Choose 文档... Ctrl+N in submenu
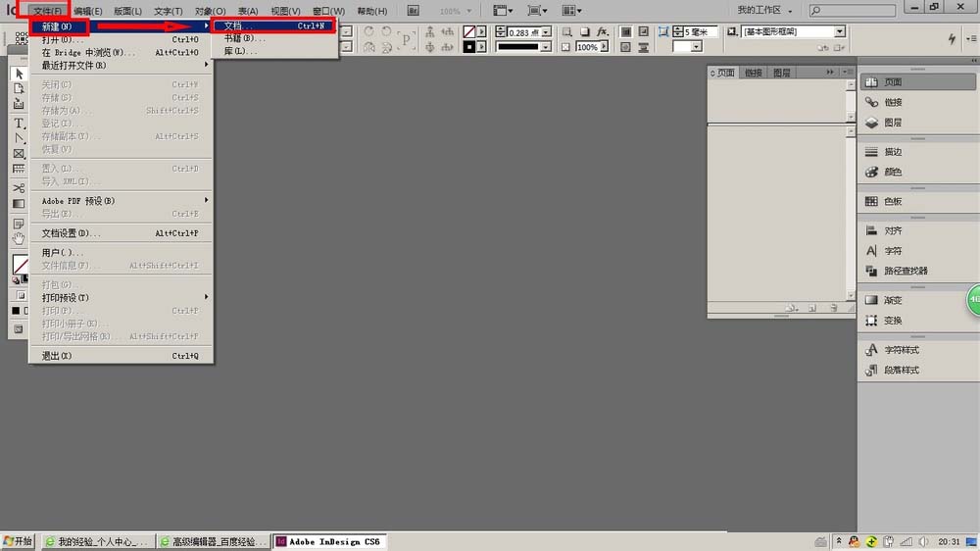The width and height of the screenshot is (980, 551). point(274,25)
